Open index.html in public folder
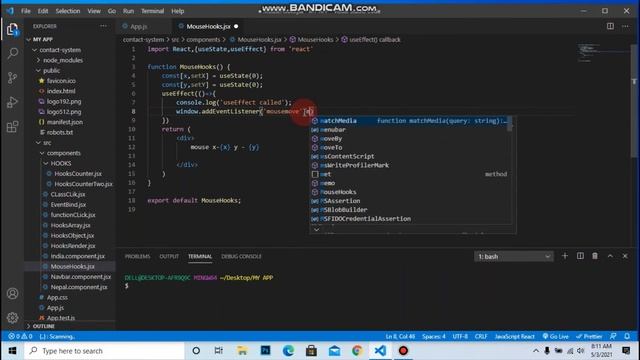This screenshot has height=360, width=640. click(61, 91)
